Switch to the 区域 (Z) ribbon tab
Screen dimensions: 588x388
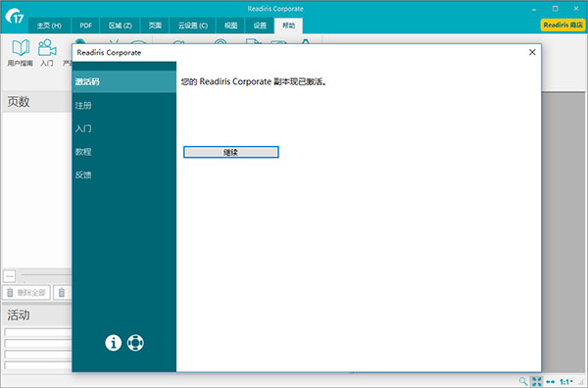(x=120, y=25)
